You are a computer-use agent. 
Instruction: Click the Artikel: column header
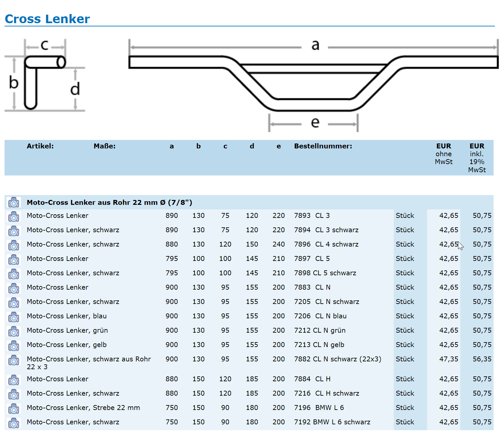[40, 146]
